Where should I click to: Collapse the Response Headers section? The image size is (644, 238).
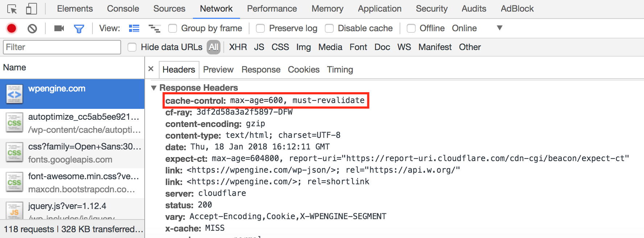154,88
